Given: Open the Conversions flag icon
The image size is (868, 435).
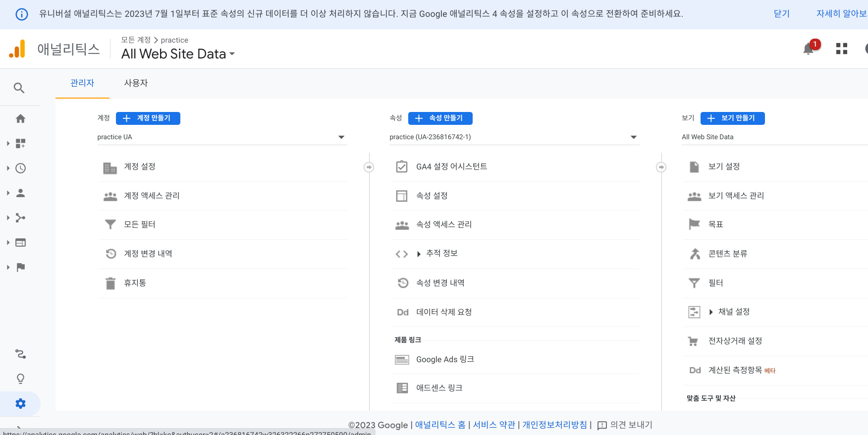Looking at the screenshot, I should coord(20,267).
